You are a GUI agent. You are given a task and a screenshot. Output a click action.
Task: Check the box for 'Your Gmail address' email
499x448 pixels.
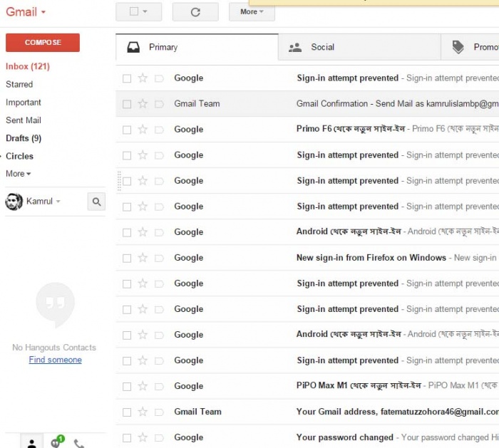(x=127, y=412)
